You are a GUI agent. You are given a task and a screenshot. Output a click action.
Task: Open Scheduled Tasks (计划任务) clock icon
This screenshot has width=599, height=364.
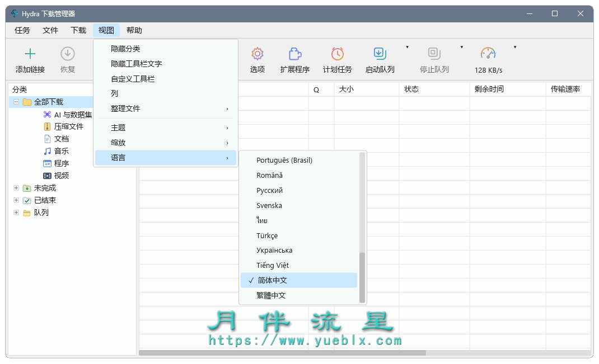tap(338, 54)
